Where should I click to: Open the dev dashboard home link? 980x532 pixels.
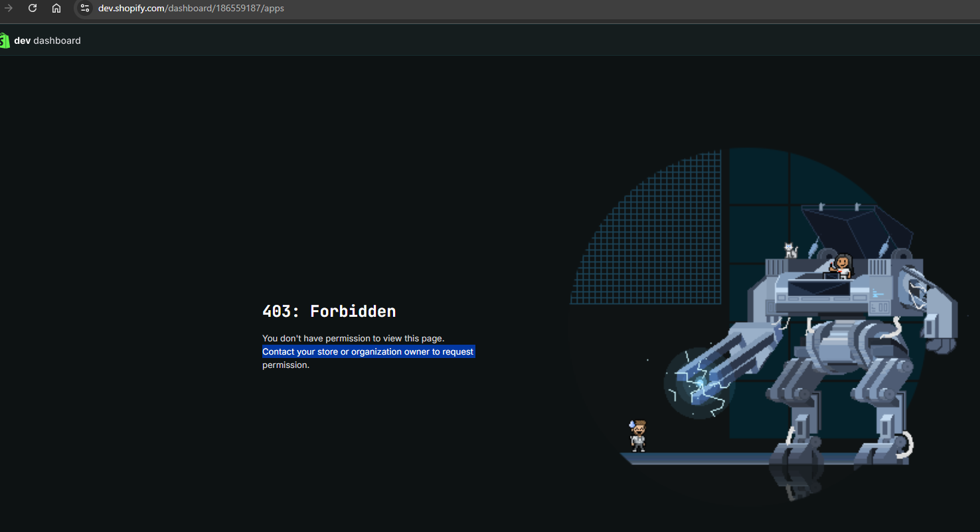(x=47, y=41)
